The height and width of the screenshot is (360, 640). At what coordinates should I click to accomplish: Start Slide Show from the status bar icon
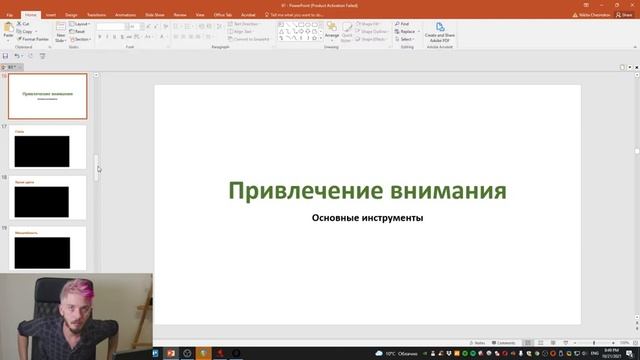point(566,343)
